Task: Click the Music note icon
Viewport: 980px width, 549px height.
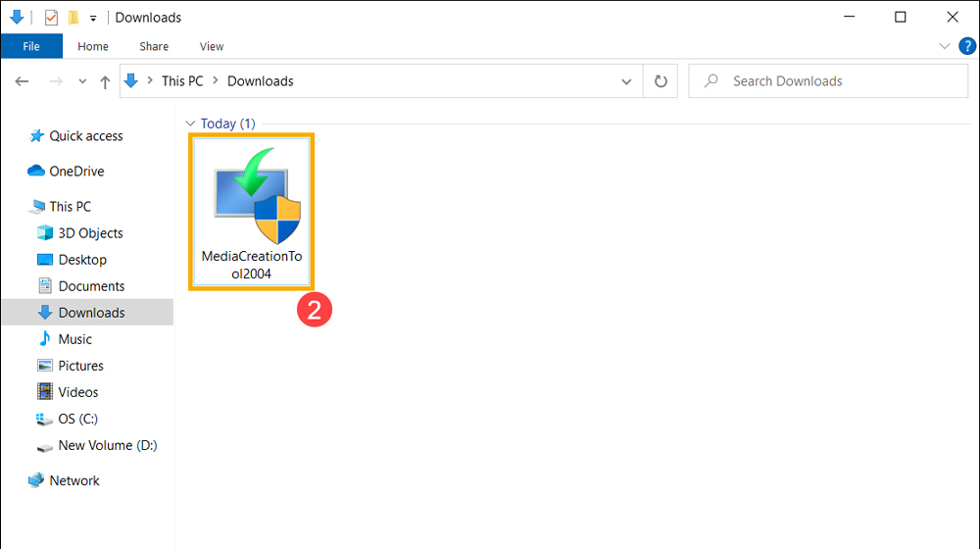Action: pyautogui.click(x=44, y=338)
